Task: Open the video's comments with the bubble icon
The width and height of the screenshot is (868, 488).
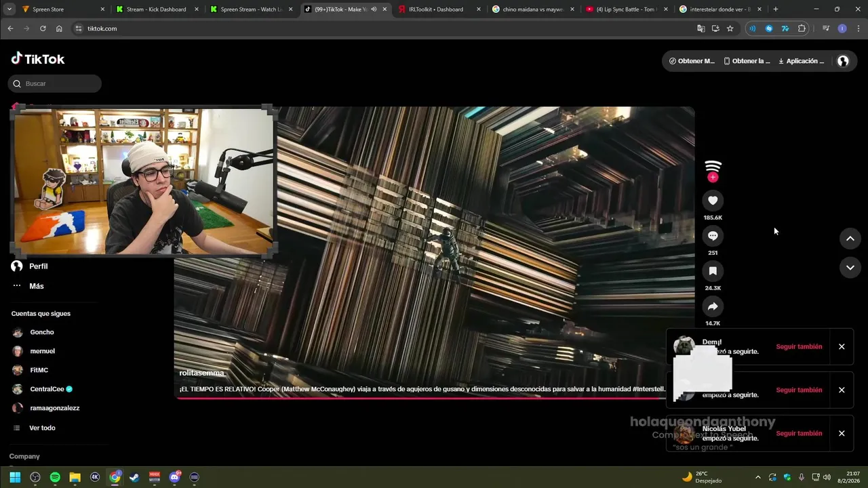Action: point(713,236)
